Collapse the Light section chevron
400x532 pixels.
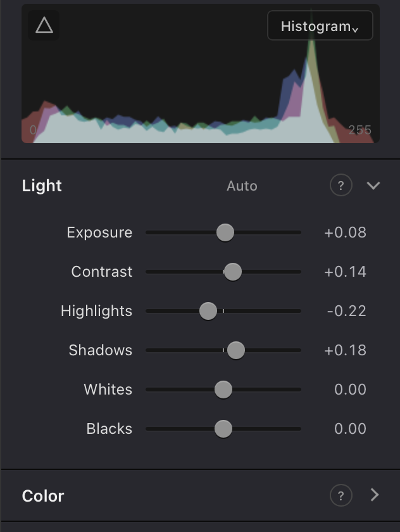[373, 186]
